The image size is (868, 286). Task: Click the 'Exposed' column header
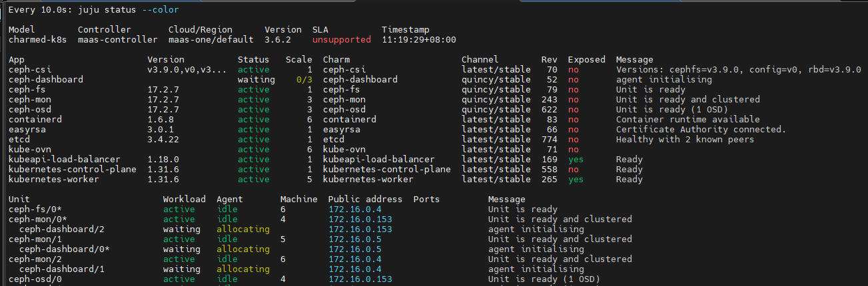587,60
